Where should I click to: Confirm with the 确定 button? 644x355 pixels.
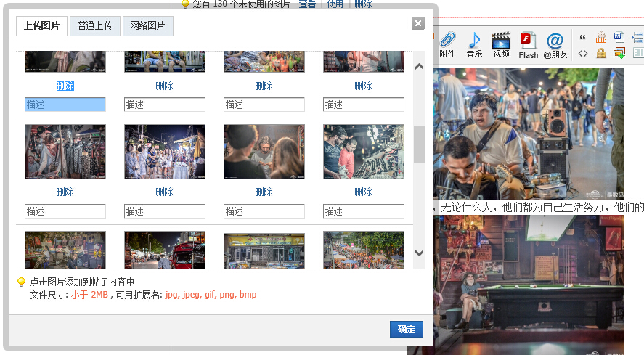406,329
